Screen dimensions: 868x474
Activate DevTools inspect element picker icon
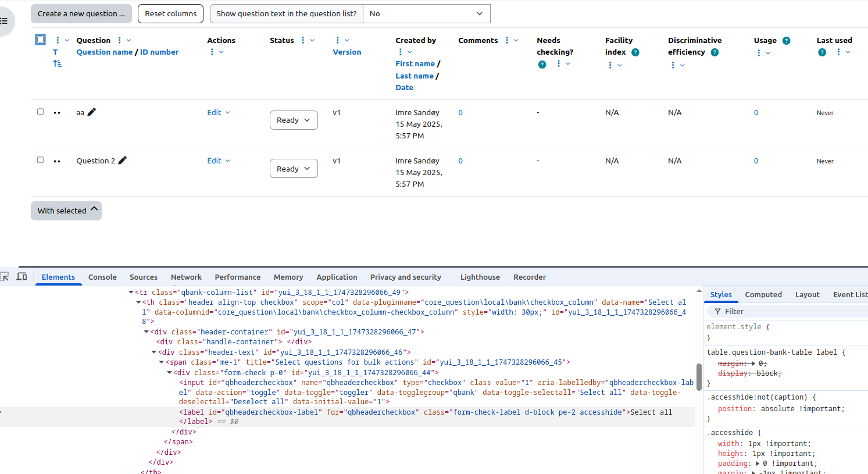(x=5, y=277)
